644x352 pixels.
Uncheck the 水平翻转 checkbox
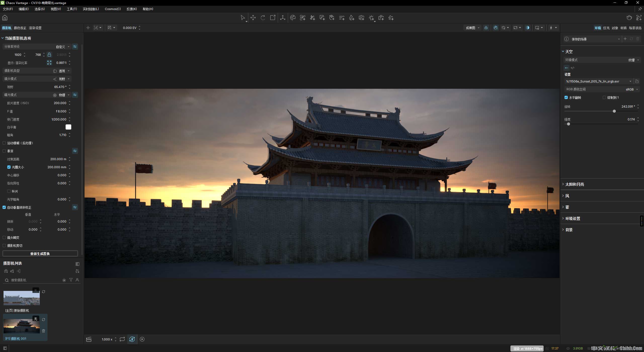pos(566,98)
